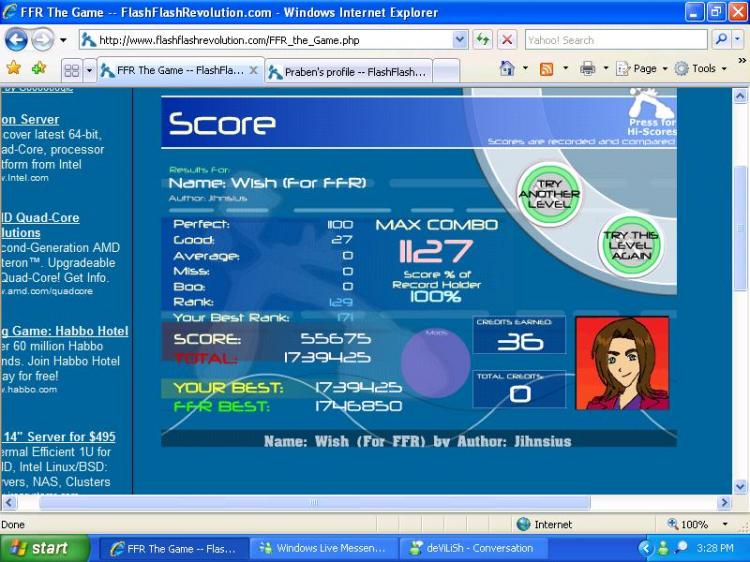Expand the tab list dropdown arrow
The height and width of the screenshot is (562, 750).
[x=89, y=71]
